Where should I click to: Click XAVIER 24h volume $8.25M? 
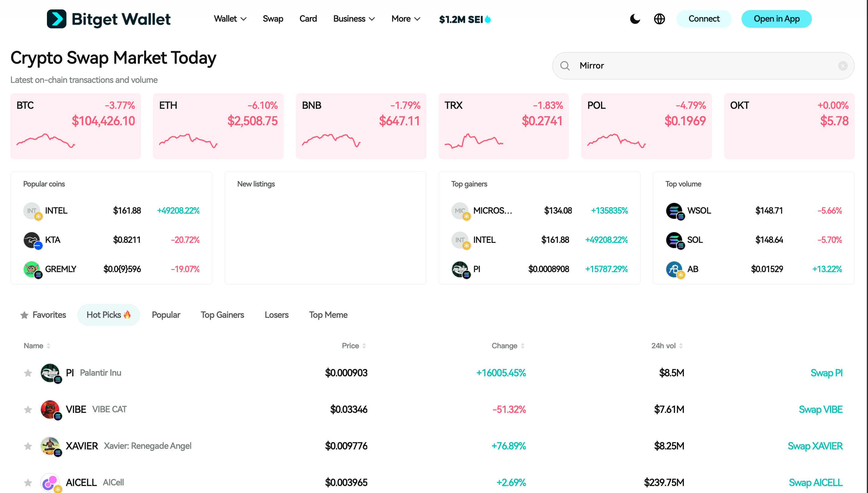669,446
